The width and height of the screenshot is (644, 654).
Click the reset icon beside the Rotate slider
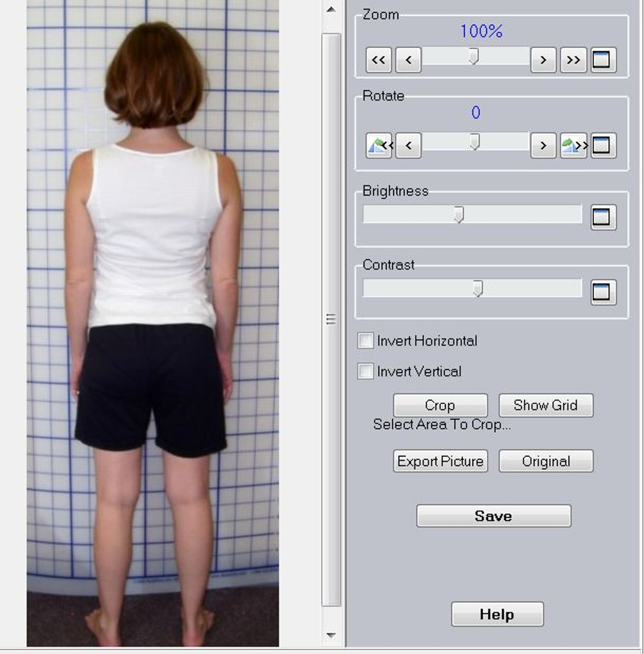[603, 145]
